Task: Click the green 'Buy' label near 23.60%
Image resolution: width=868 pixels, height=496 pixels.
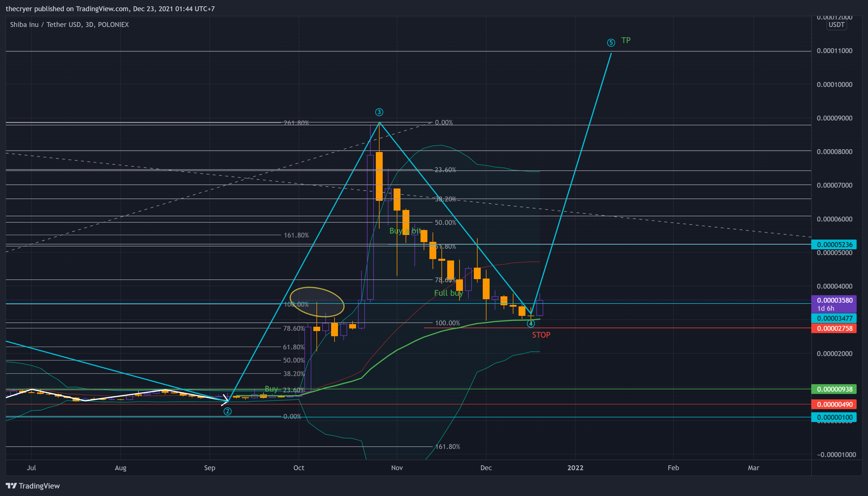Action: click(x=271, y=389)
